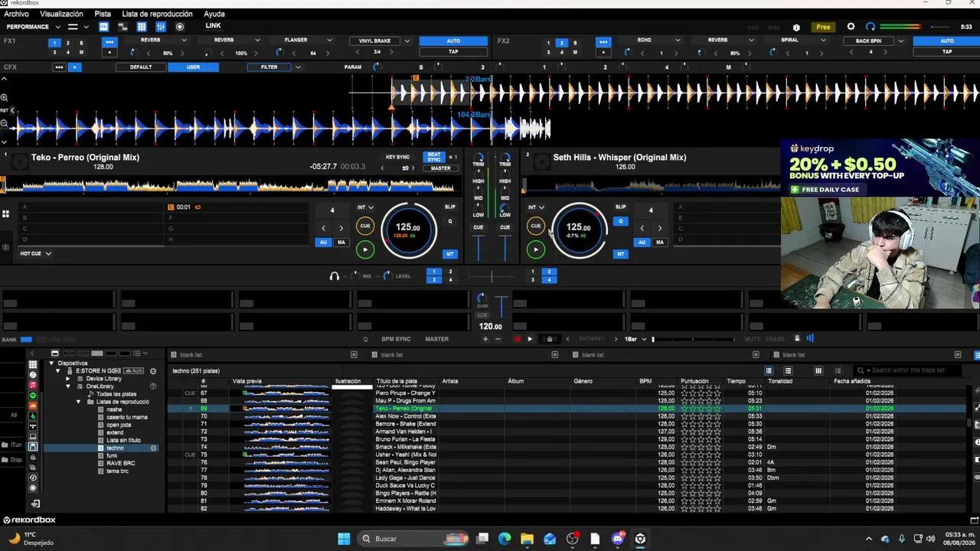Open the Spotify source in the browser sidebar
Image resolution: width=980 pixels, height=551 pixels.
pyautogui.click(x=33, y=396)
